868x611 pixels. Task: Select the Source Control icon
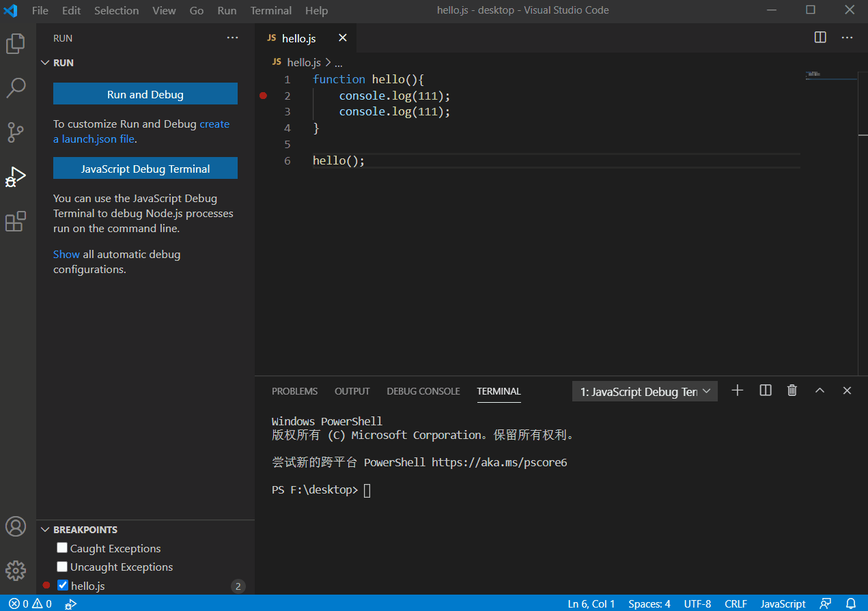pos(16,132)
